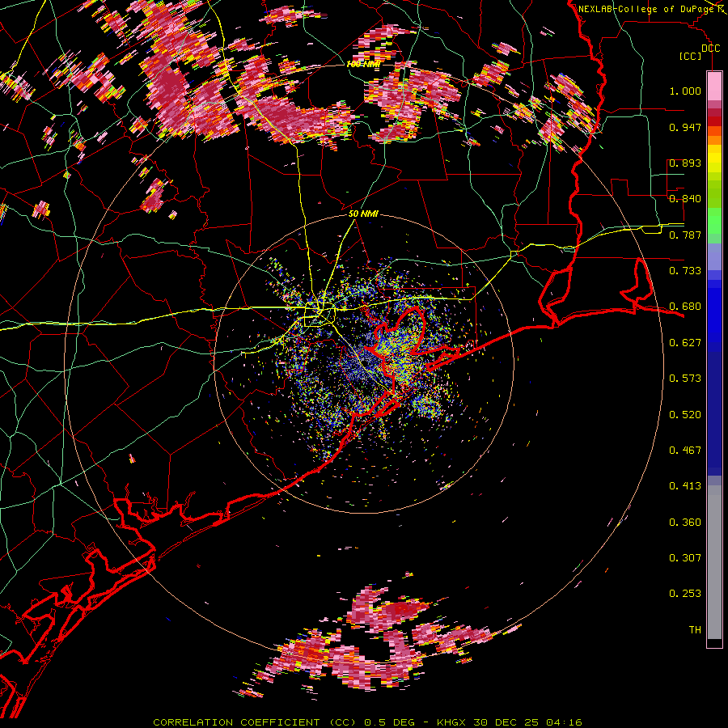Screen dimensions: 728x728
Task: Click the "50 NMI" range ring label
Action: (363, 214)
